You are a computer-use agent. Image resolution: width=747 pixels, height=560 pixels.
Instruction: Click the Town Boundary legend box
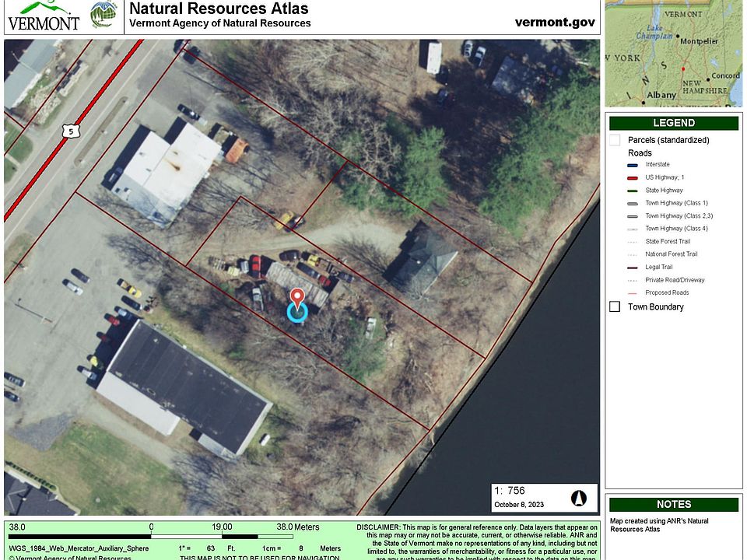click(x=615, y=306)
